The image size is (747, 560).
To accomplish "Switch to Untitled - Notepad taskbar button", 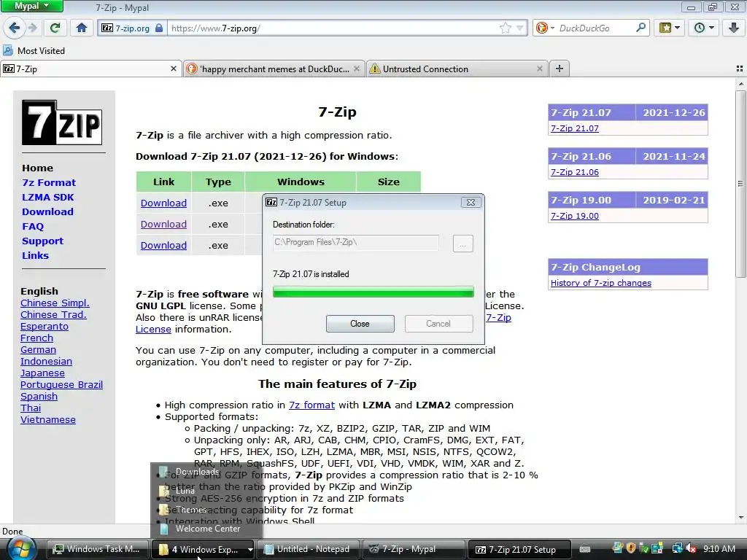I will click(309, 550).
